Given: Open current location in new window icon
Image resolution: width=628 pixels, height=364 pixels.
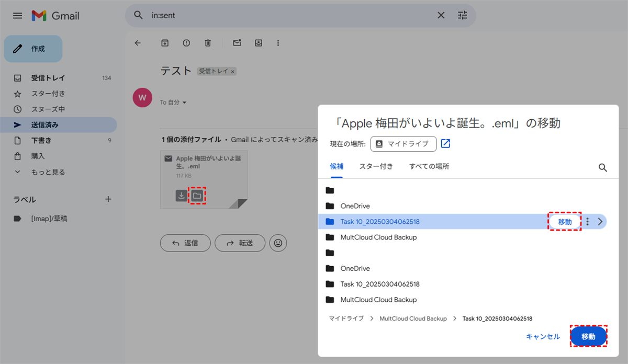Looking at the screenshot, I should tap(446, 143).
